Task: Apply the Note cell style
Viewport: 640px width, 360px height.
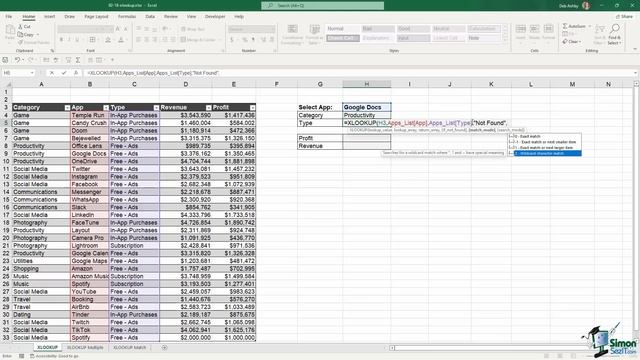Action: (484, 38)
